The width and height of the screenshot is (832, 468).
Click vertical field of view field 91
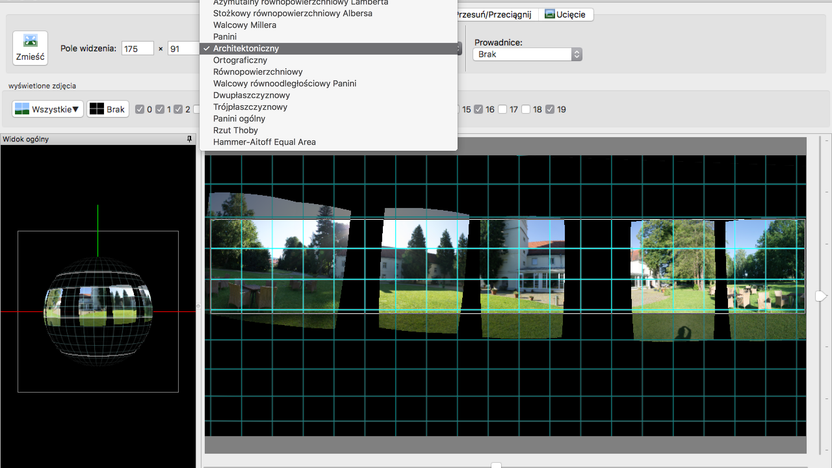point(183,48)
